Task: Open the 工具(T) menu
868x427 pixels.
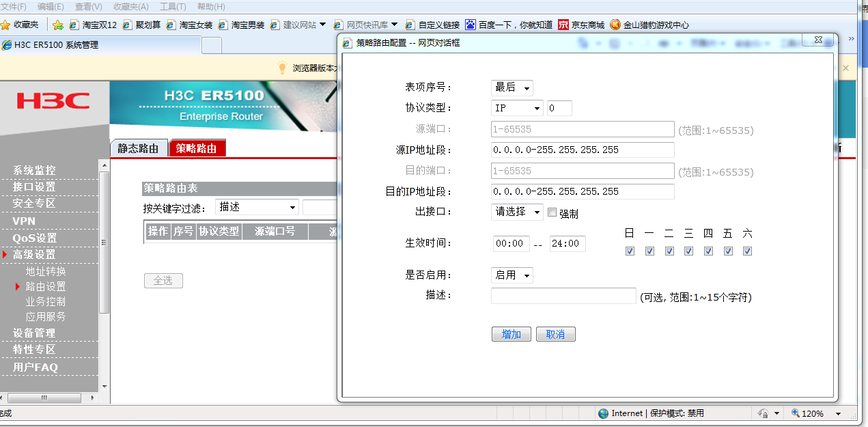Action: [x=172, y=6]
